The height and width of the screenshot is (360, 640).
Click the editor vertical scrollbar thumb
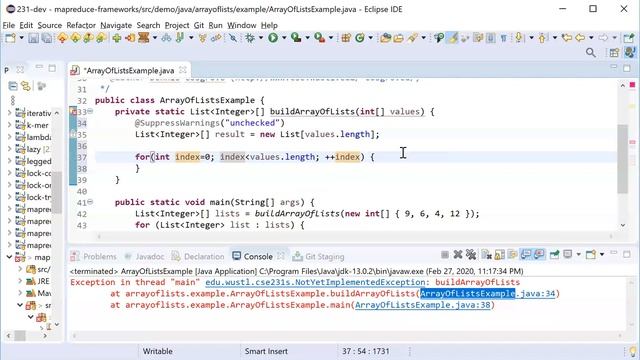click(622, 158)
